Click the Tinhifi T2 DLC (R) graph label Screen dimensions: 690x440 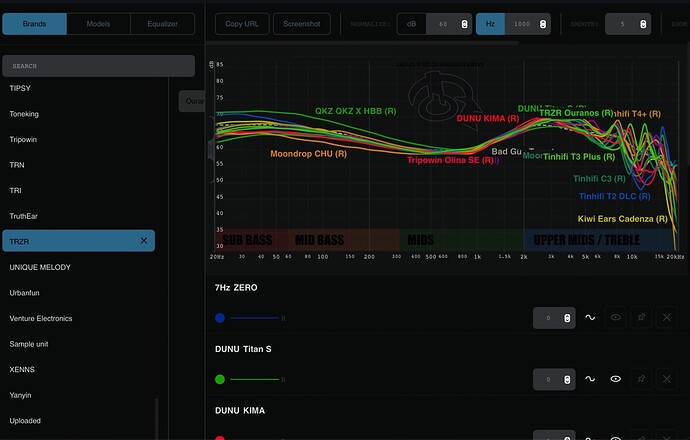614,196
